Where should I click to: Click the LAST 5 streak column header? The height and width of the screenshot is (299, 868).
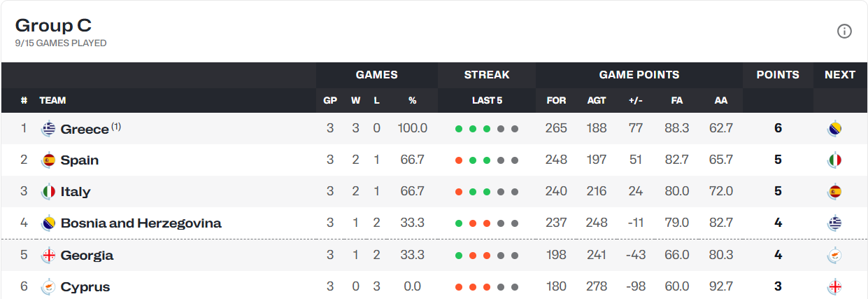pos(487,100)
